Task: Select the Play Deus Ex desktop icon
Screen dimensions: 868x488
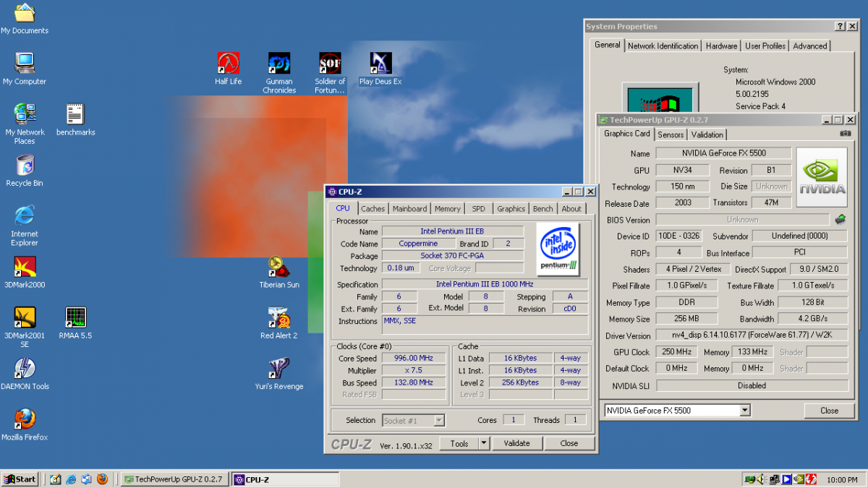Action: click(380, 64)
